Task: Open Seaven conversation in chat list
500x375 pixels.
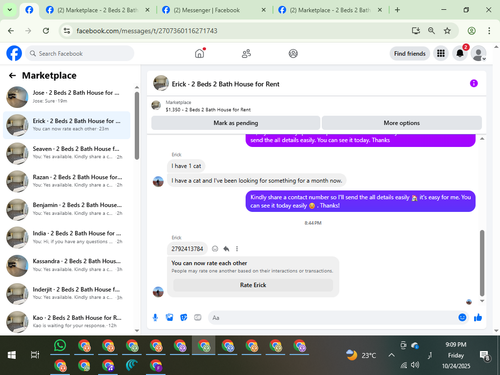Action: coord(67,153)
